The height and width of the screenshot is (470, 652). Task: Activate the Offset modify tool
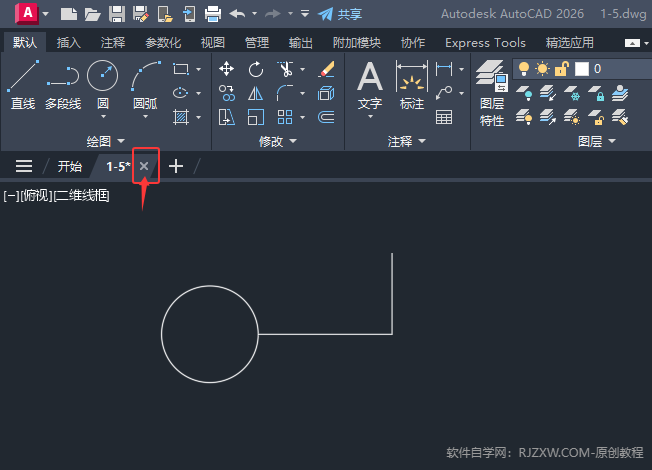click(326, 117)
